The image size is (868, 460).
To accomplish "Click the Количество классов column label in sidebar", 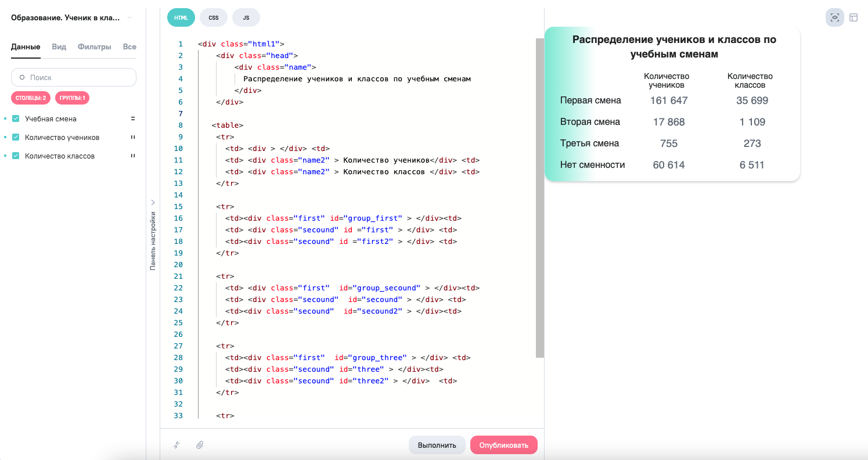I will pyautogui.click(x=60, y=156).
